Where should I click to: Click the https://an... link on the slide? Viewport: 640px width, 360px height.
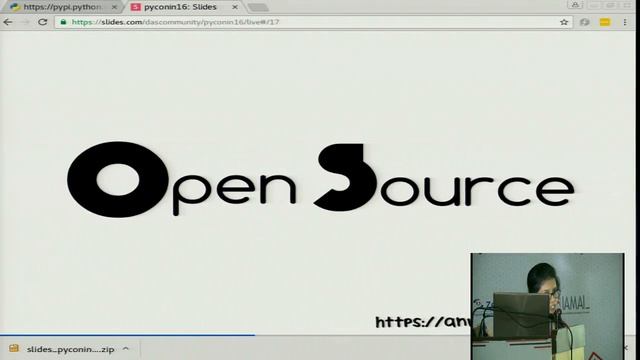(423, 322)
